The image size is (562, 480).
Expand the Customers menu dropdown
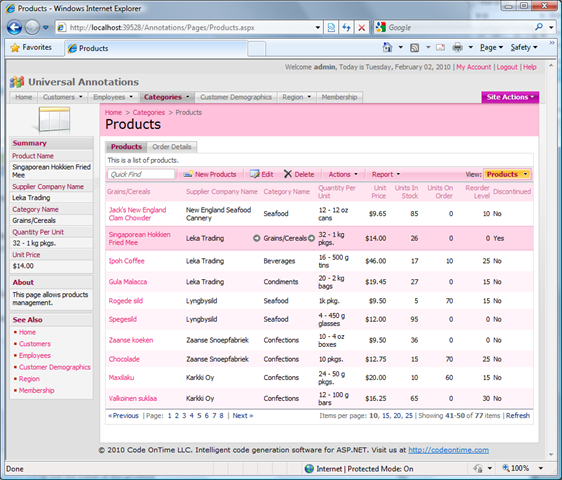click(x=81, y=97)
